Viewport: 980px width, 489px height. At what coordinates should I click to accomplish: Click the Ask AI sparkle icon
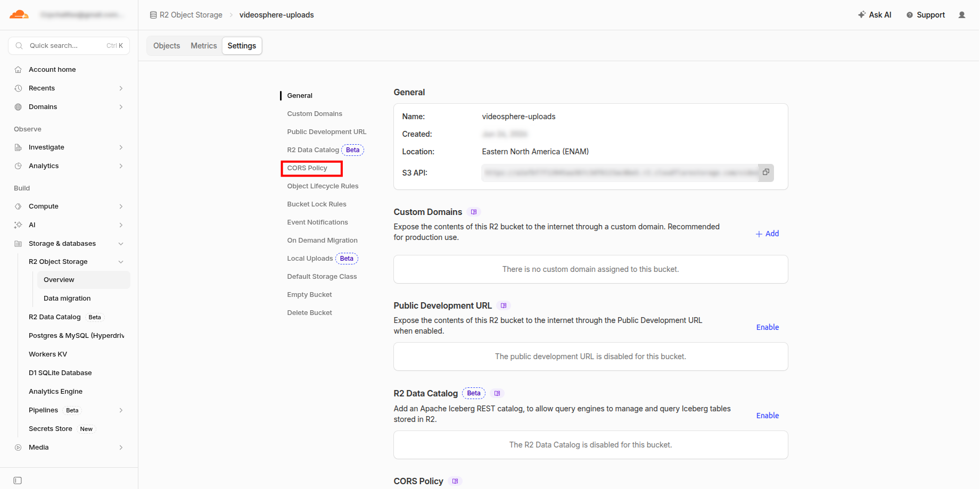point(862,15)
